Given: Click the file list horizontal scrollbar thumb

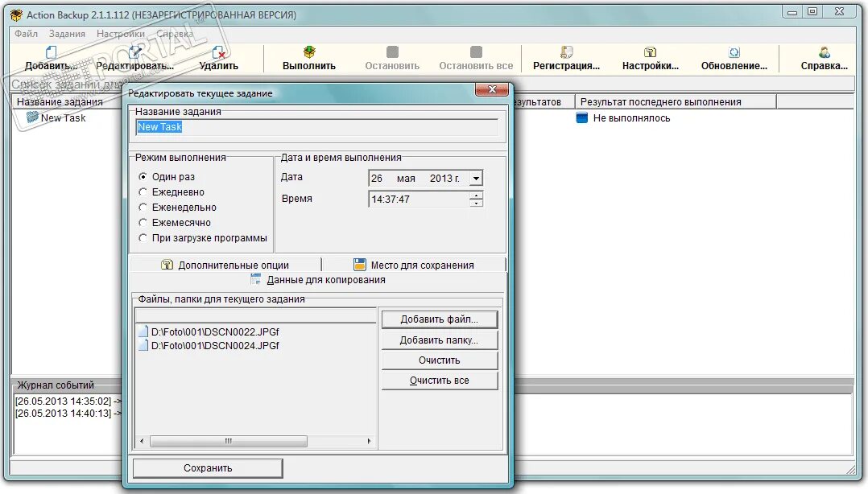Looking at the screenshot, I should pyautogui.click(x=228, y=441).
